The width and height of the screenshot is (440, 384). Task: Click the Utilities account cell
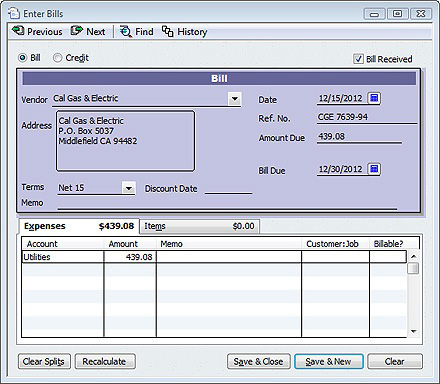(63, 257)
